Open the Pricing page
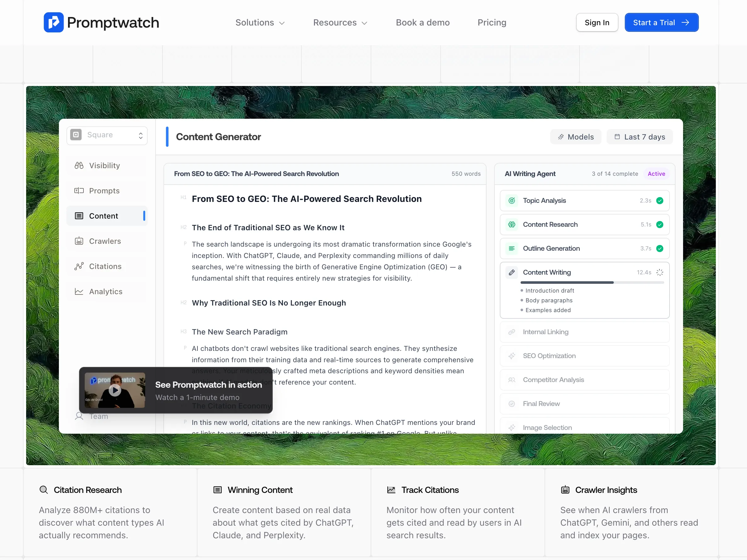Screen dimensions: 747x560 tap(492, 23)
